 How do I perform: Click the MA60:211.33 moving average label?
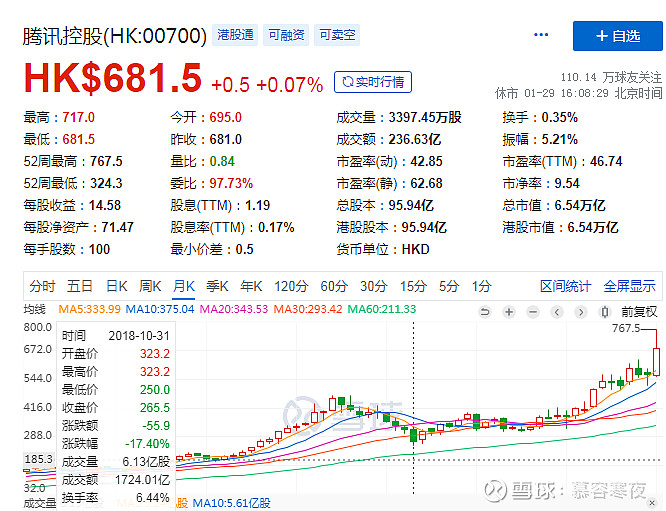pyautogui.click(x=382, y=309)
